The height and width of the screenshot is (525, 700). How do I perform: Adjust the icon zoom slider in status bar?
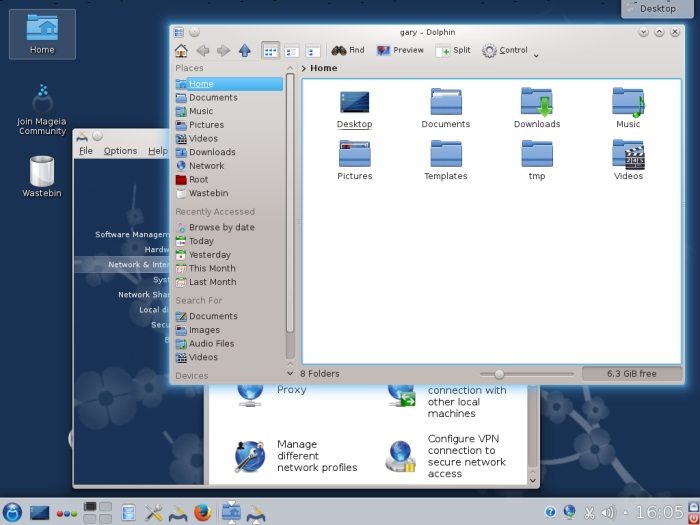pyautogui.click(x=500, y=374)
